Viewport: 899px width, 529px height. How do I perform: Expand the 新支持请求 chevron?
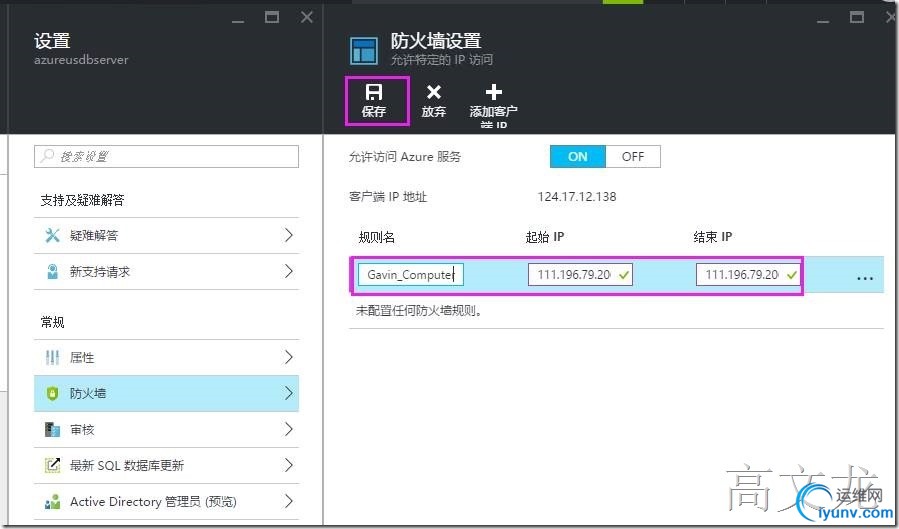tap(289, 271)
